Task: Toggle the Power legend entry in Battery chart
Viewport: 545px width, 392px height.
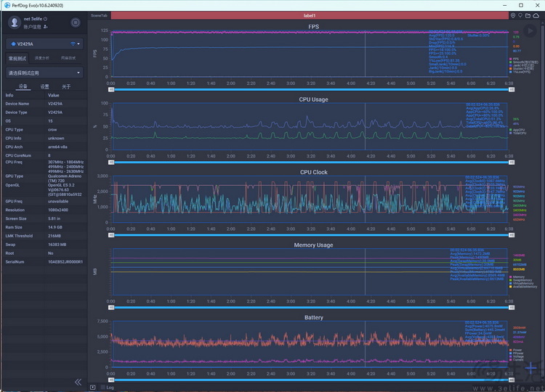Action: [x=515, y=350]
